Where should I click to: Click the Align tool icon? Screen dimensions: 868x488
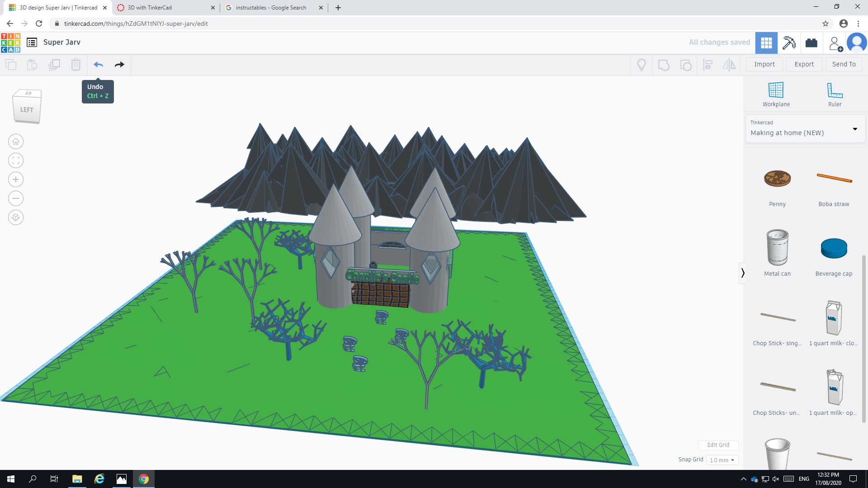[x=708, y=65]
